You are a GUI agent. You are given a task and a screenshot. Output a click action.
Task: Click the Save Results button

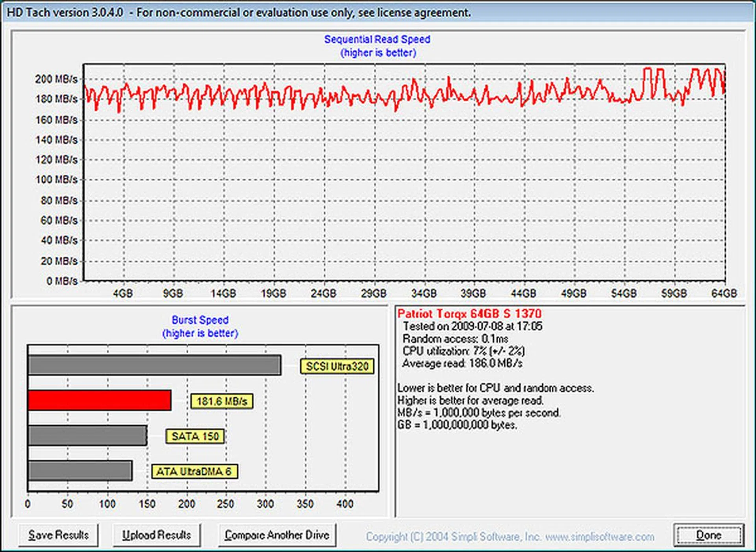tap(58, 535)
